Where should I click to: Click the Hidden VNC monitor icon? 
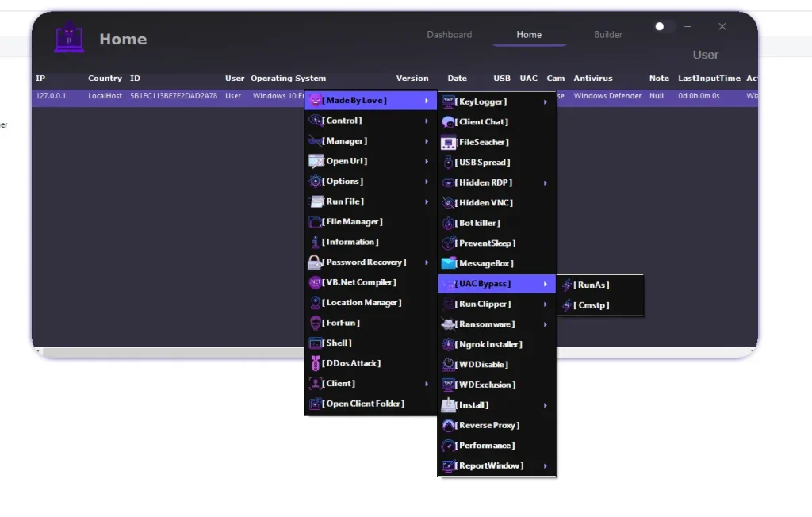tap(446, 202)
